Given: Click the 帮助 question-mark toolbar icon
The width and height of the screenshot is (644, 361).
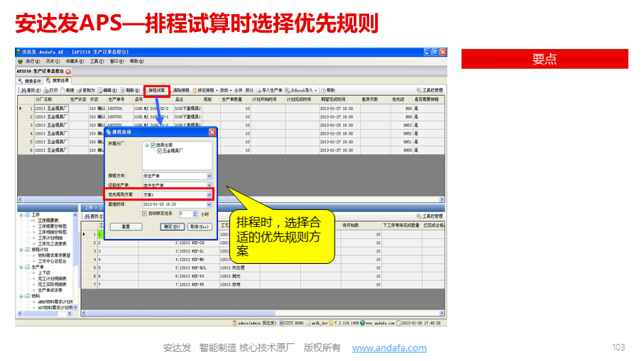Looking at the screenshot, I should [323, 91].
